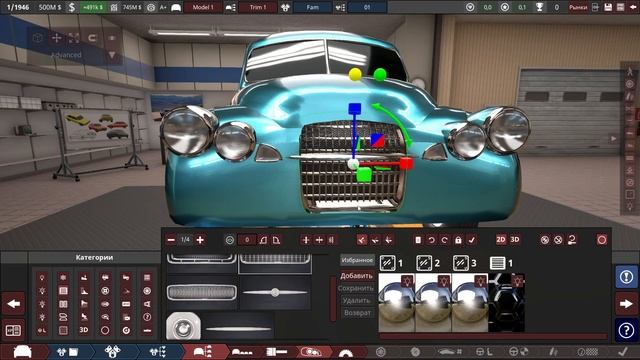Select the question mark category icon

tap(147, 317)
